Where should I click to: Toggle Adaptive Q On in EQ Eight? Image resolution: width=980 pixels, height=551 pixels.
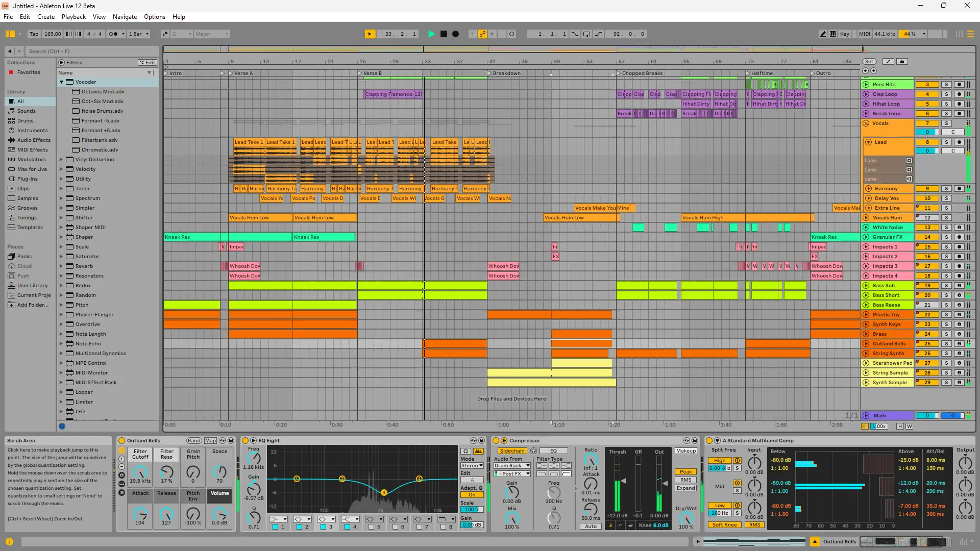pos(472,495)
